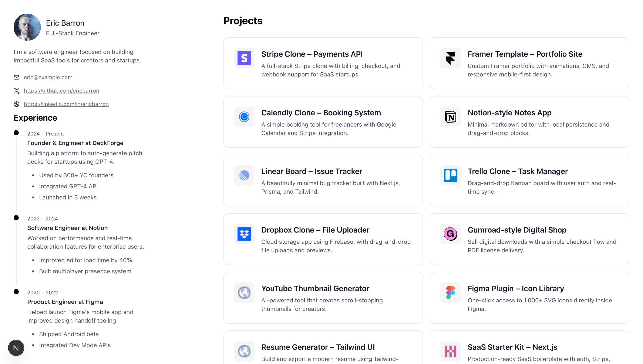Click the Figma logo icon
Viewport: 643px width, 364px height.
pyautogui.click(x=450, y=292)
